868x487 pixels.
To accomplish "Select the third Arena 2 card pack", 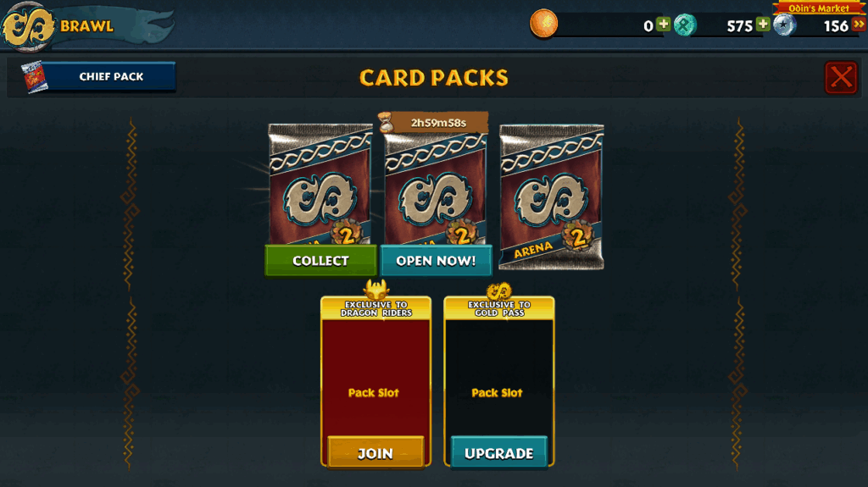I will [x=551, y=196].
